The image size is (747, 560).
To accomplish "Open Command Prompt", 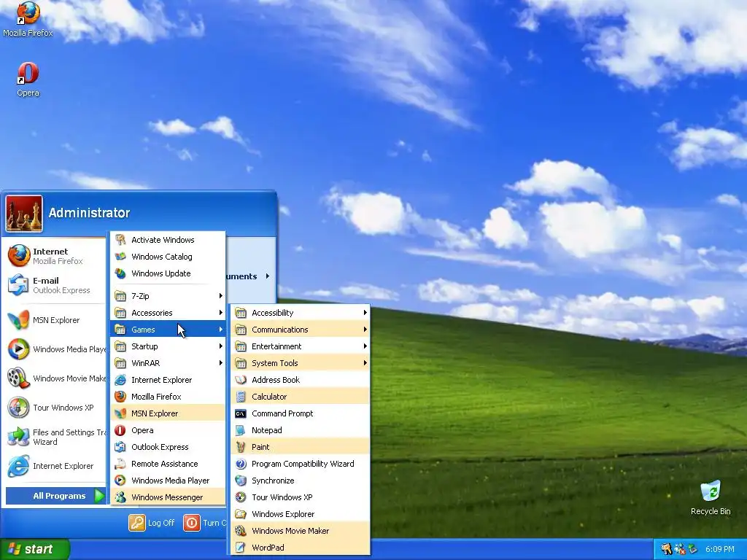I will [301, 413].
